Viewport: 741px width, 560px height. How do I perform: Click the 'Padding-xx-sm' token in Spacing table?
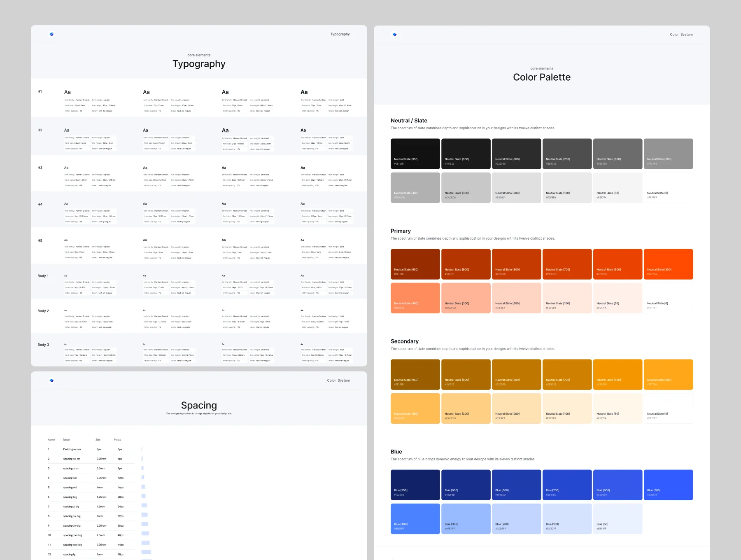(x=72, y=449)
